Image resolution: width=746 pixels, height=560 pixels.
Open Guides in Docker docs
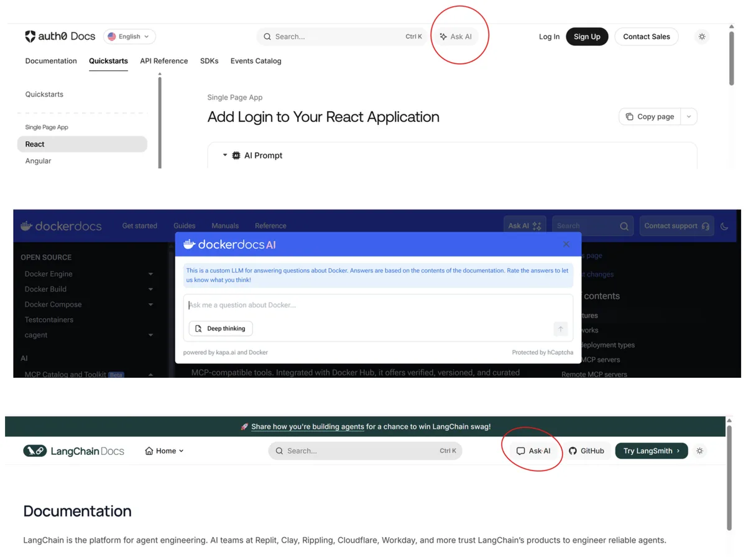pyautogui.click(x=184, y=226)
